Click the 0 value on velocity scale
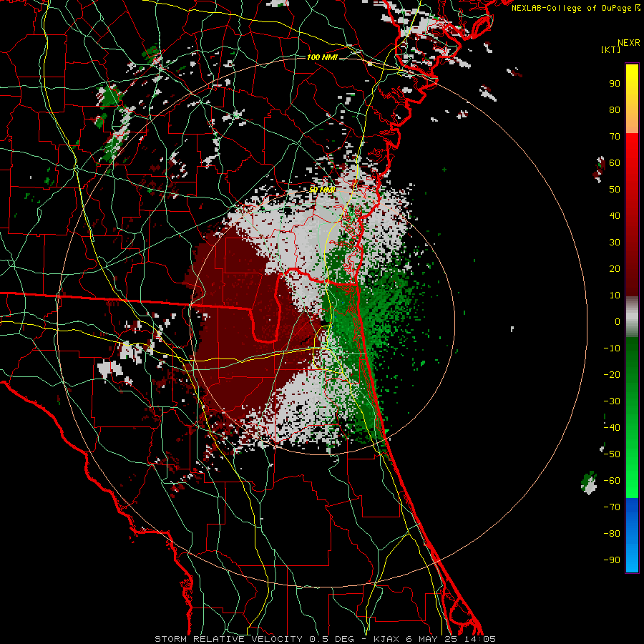 (618, 321)
